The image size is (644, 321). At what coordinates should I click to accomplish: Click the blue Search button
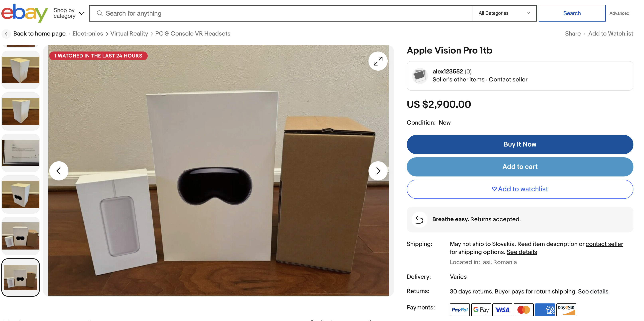coord(572,13)
